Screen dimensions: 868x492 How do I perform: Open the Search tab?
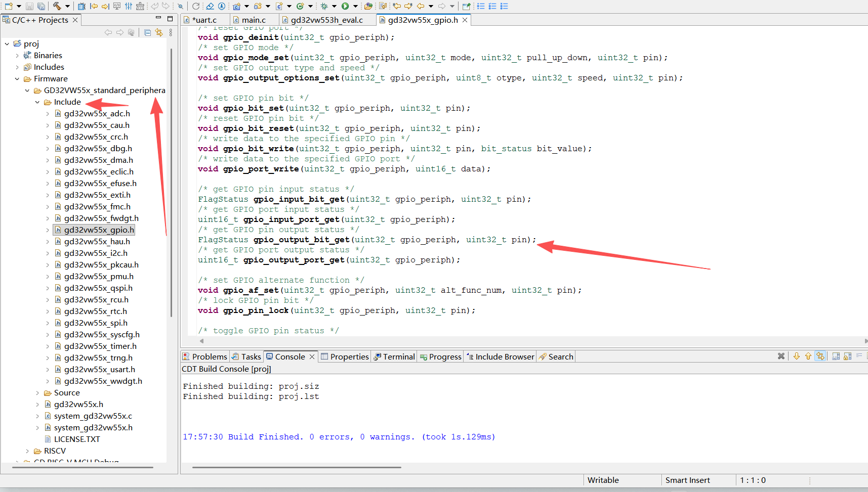pyautogui.click(x=556, y=356)
